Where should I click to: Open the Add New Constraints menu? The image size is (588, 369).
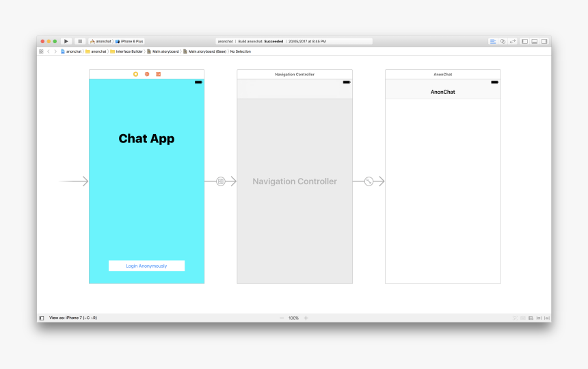(539, 318)
